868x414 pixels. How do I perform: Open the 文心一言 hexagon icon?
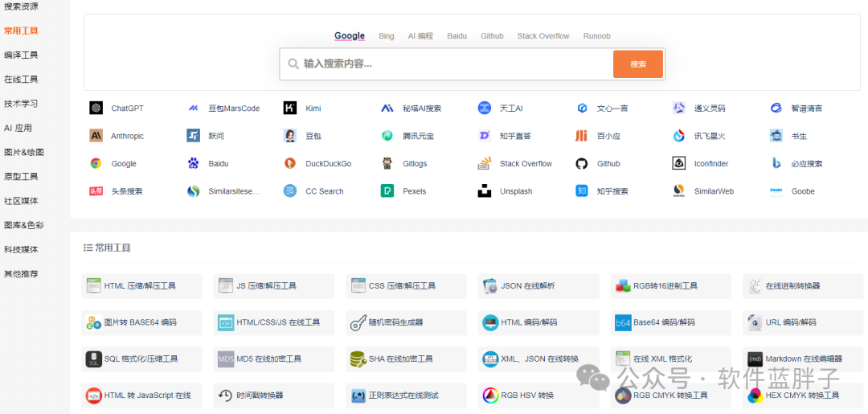click(x=581, y=108)
